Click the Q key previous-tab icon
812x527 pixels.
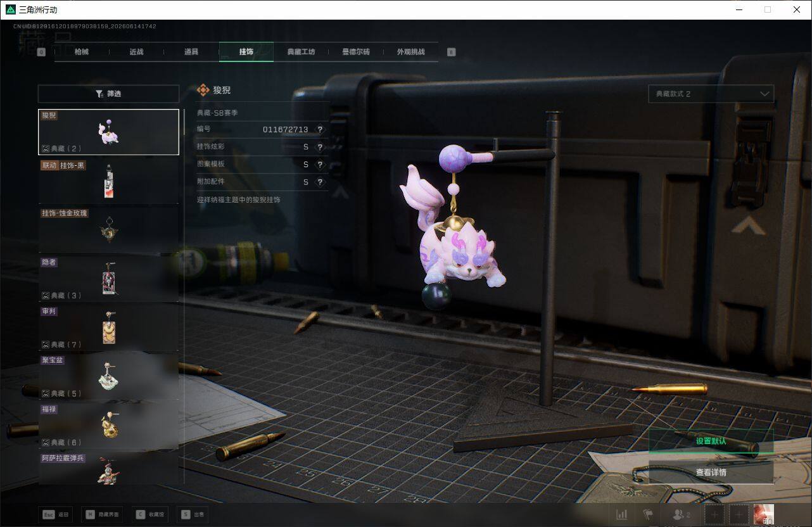41,53
